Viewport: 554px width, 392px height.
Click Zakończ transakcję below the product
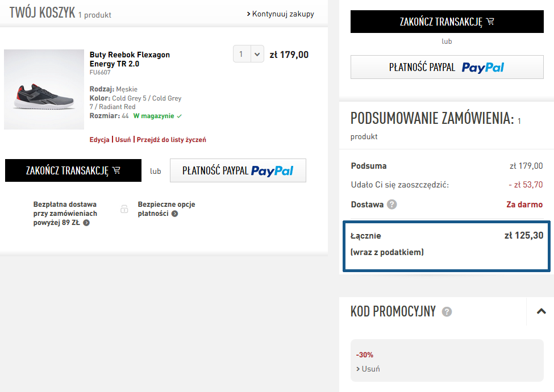coord(73,170)
